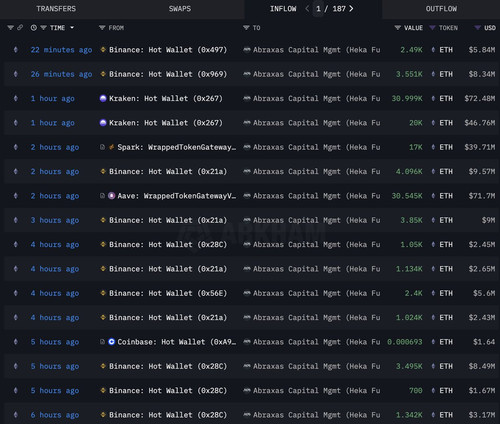500x424 pixels.
Task: Click the $8.49M USD amount
Action: pos(482,366)
